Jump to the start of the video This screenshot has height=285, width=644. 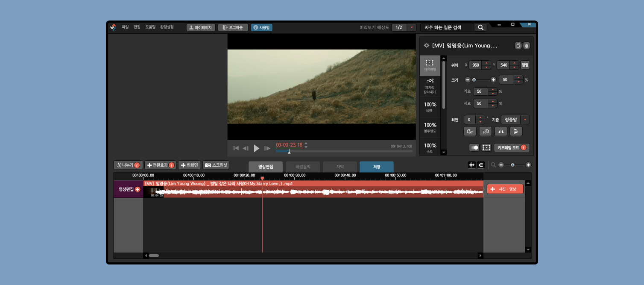coord(236,148)
